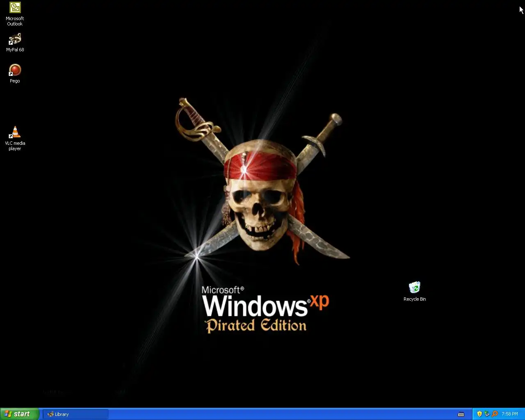Select the VLC media player shortcut
The image size is (525, 420).
click(x=15, y=138)
